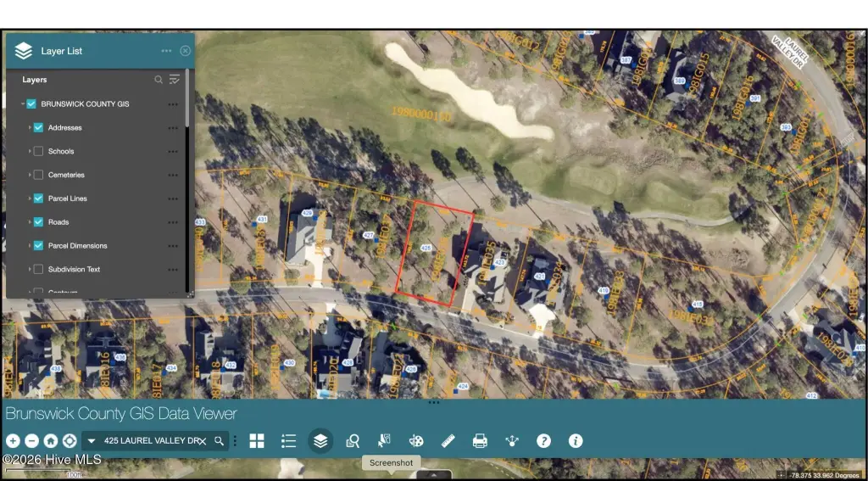Uncheck the Parcel Lines layer
The height and width of the screenshot is (481, 868).
tap(38, 199)
